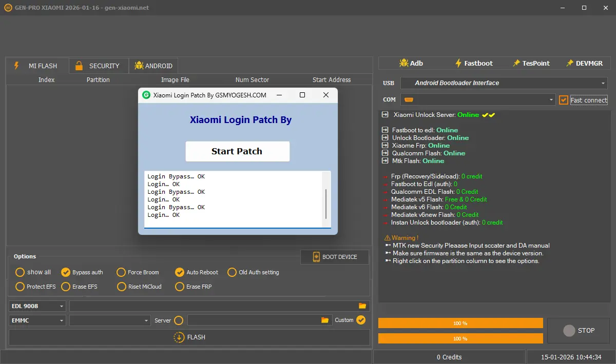Open the ANDROID tab
Viewport: 616px width, 364px height.
153,66
